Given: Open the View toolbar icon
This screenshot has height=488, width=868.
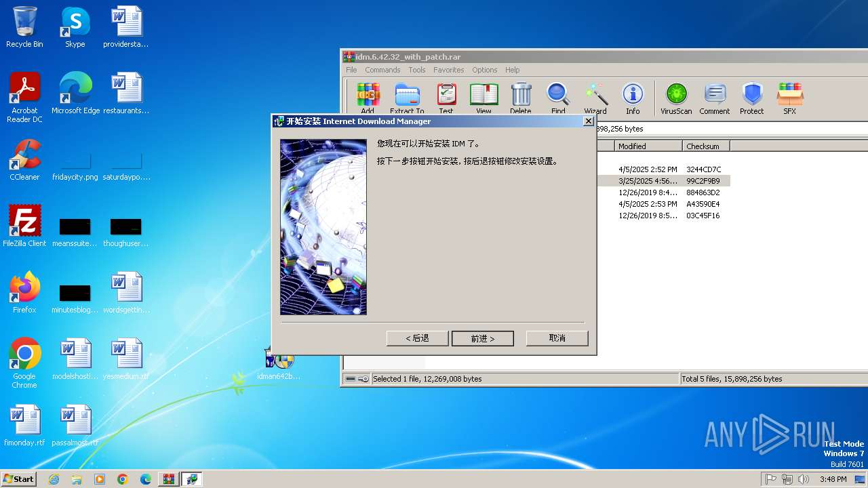Looking at the screenshot, I should coord(484,98).
